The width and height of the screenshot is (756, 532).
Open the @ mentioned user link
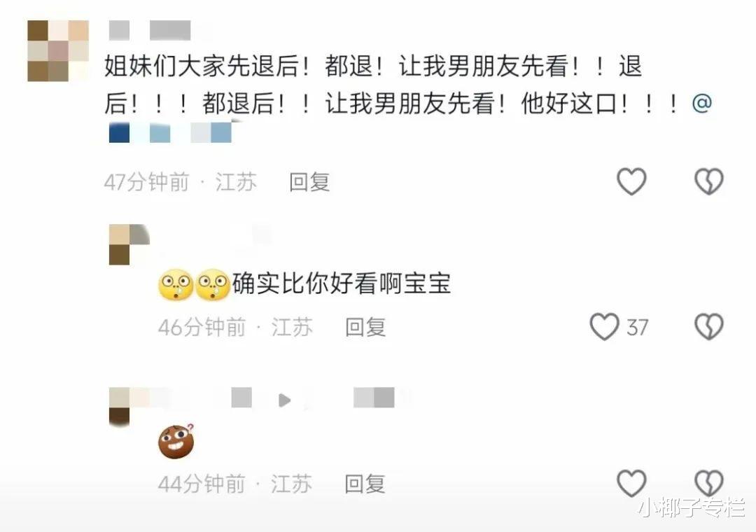169,132
